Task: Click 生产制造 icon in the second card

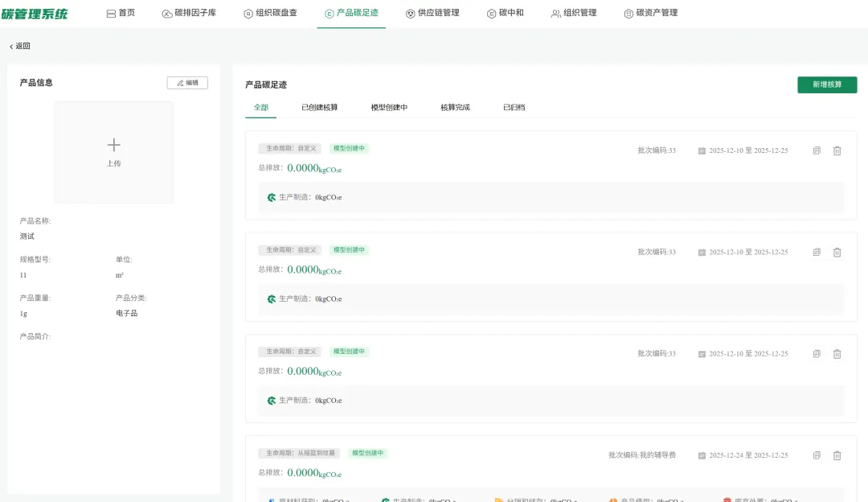Action: [x=272, y=298]
